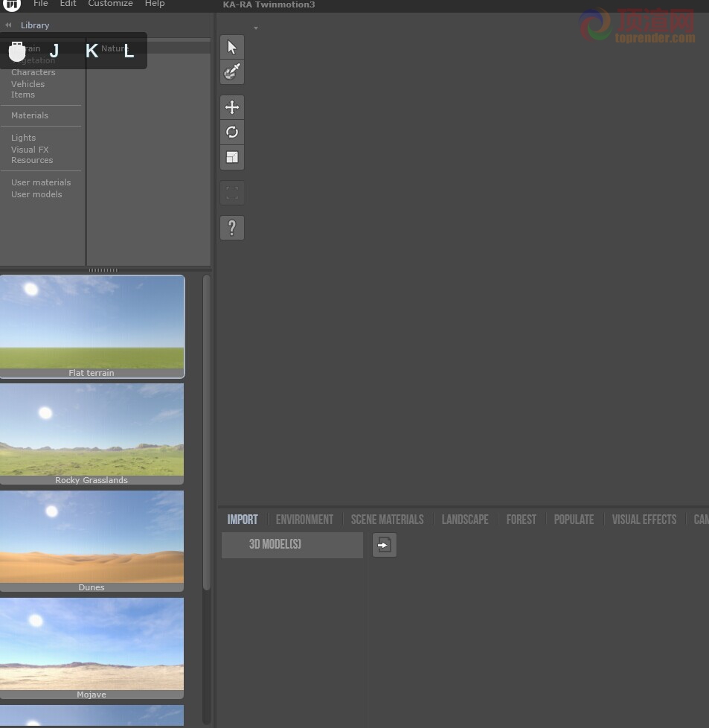The height and width of the screenshot is (728, 709).
Task: Select Visual FX in the Library
Action: (x=30, y=150)
